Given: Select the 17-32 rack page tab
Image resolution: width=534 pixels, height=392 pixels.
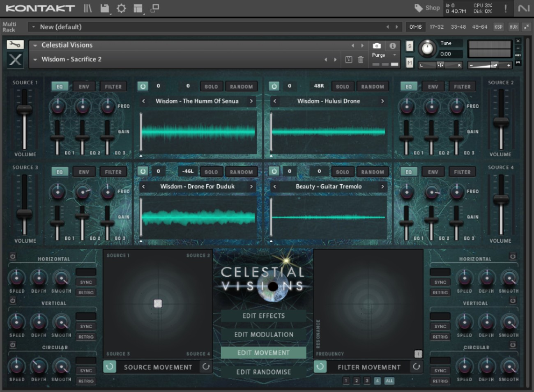Looking at the screenshot, I should click(436, 27).
